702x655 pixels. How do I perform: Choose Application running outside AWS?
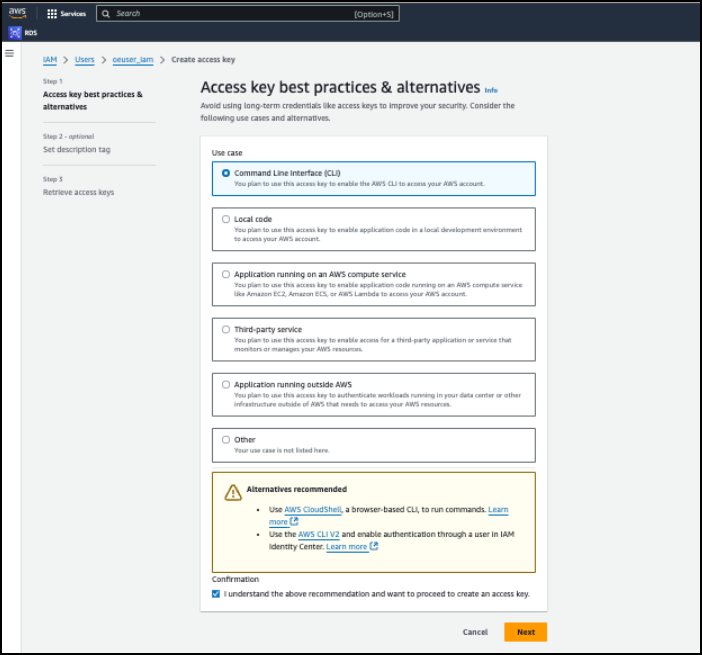point(226,384)
